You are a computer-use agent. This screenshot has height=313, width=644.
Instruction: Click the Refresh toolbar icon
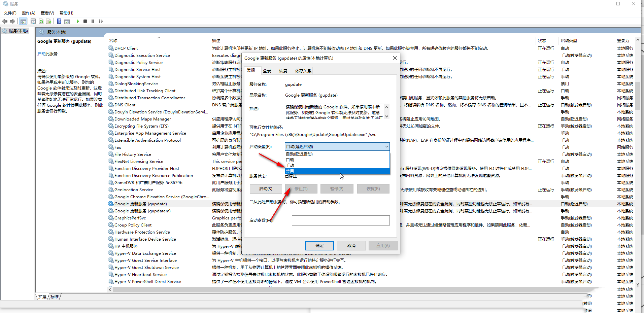point(41,22)
